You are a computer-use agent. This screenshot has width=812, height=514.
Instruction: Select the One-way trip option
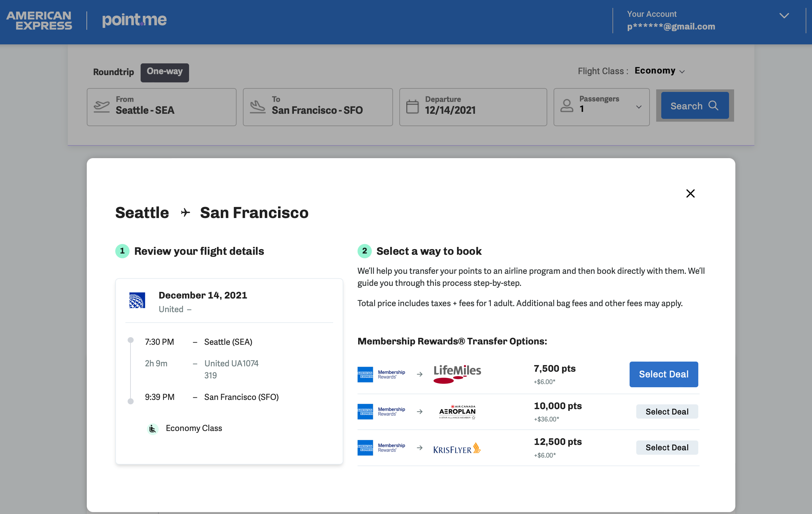click(x=165, y=72)
